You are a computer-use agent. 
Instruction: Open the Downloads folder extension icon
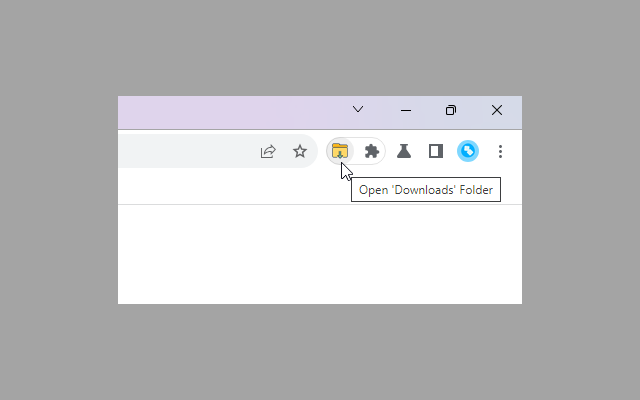(x=340, y=151)
